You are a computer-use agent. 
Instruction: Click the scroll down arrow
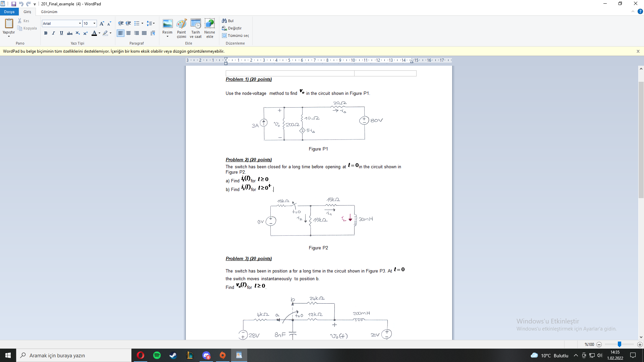point(641,337)
